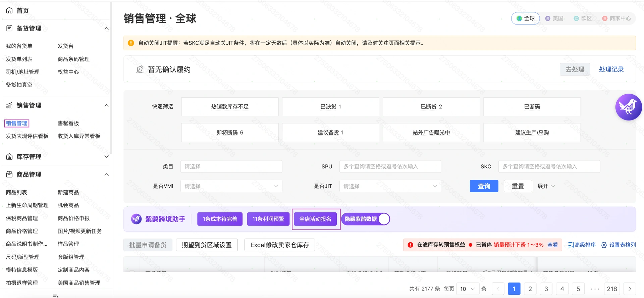This screenshot has height=298, width=644.
Task: Collapse the 商品管理 sidebar section
Action: click(x=107, y=175)
